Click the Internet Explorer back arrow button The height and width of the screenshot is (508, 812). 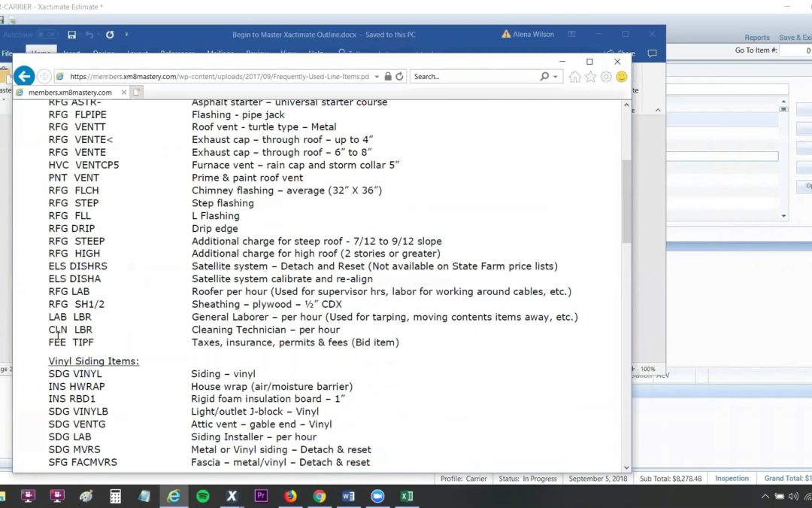(x=24, y=76)
